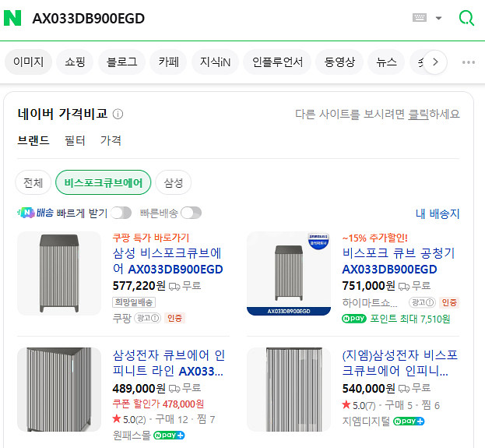
Task: Select the 비스포크큐브에어 brand chip
Action: point(104,182)
